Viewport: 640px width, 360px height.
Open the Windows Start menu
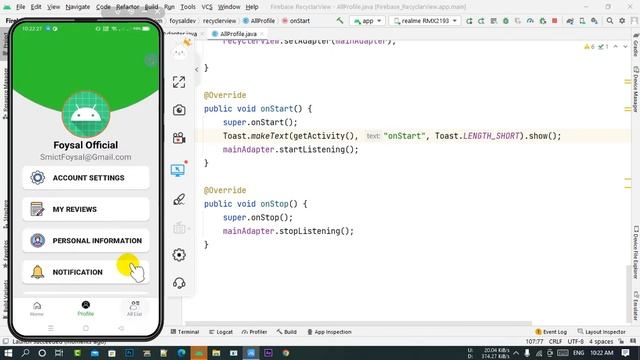[8, 353]
